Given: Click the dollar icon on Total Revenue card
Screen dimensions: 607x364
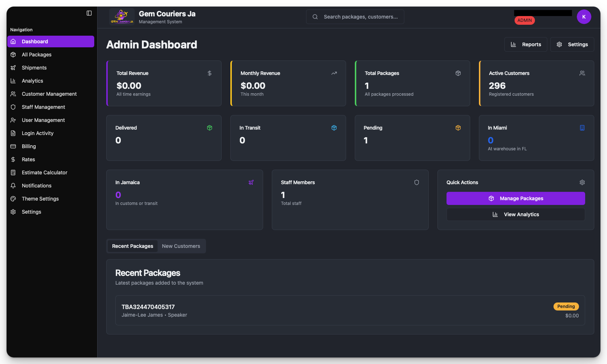Looking at the screenshot, I should [x=210, y=73].
